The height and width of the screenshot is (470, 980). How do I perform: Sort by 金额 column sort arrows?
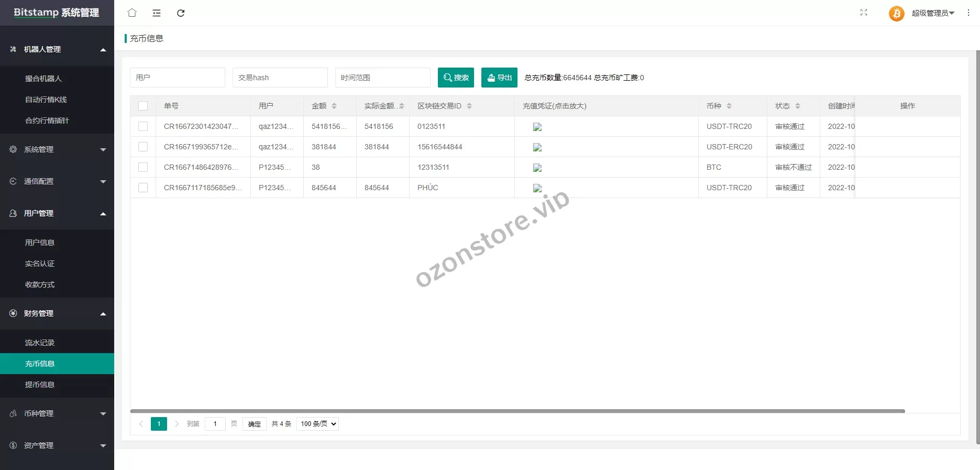(334, 106)
